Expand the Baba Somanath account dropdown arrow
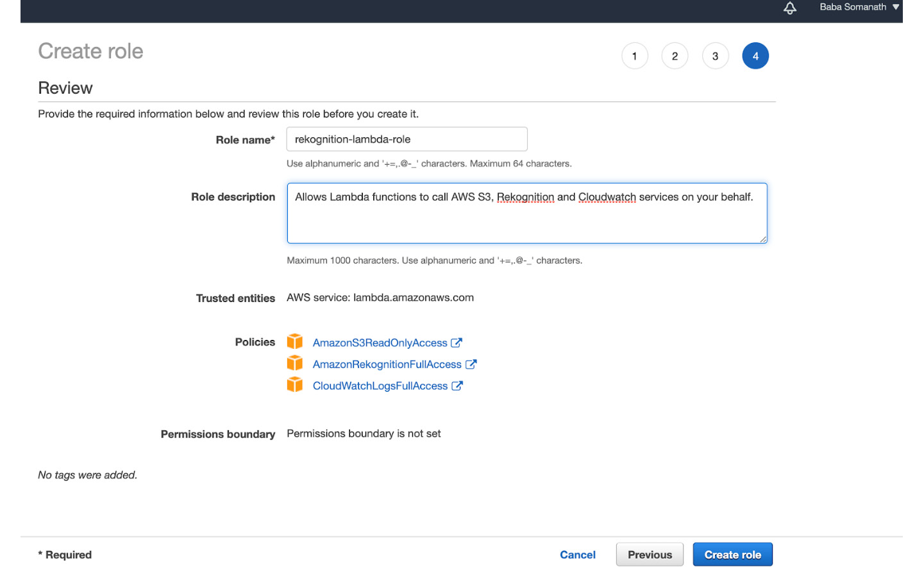This screenshot has height=567, width=924. [x=896, y=7]
